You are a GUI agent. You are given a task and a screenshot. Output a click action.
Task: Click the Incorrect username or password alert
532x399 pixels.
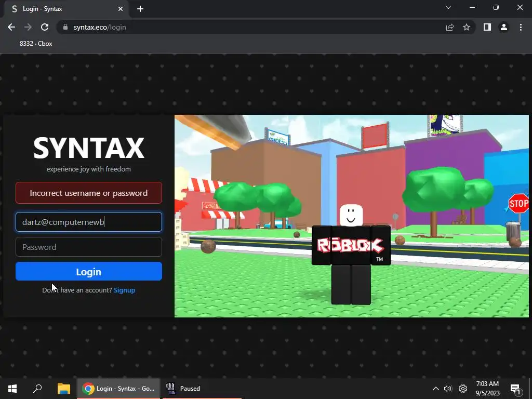88,193
